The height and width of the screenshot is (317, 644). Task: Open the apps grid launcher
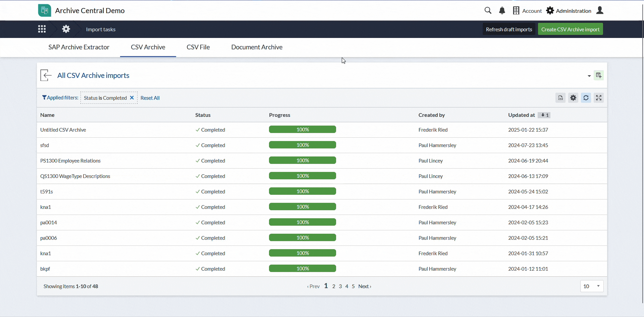click(42, 29)
